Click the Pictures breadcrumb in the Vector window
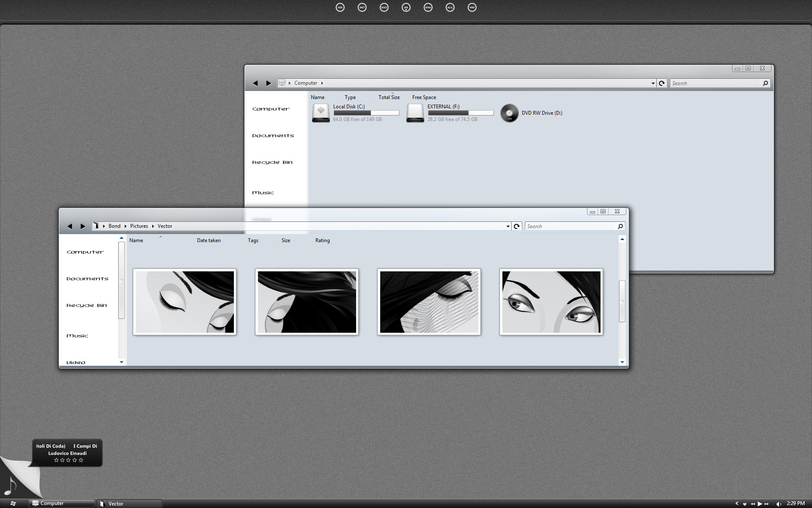This screenshot has height=508, width=812. (139, 226)
